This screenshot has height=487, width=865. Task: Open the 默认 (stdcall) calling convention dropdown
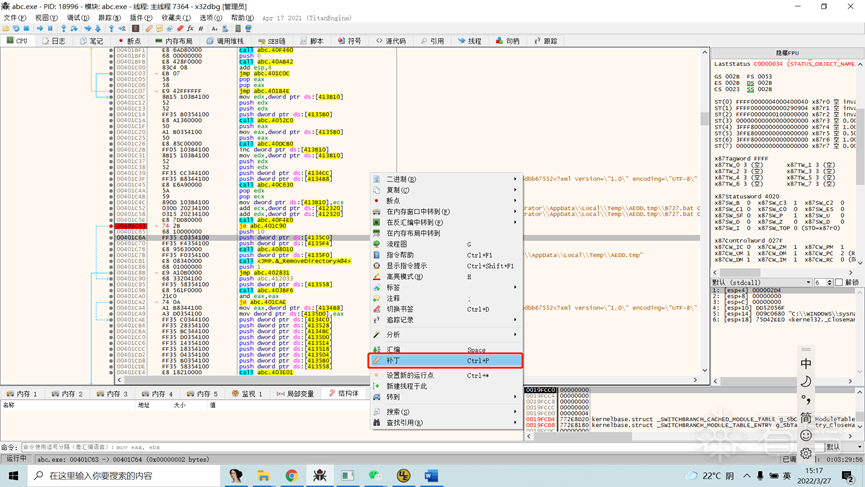(762, 282)
